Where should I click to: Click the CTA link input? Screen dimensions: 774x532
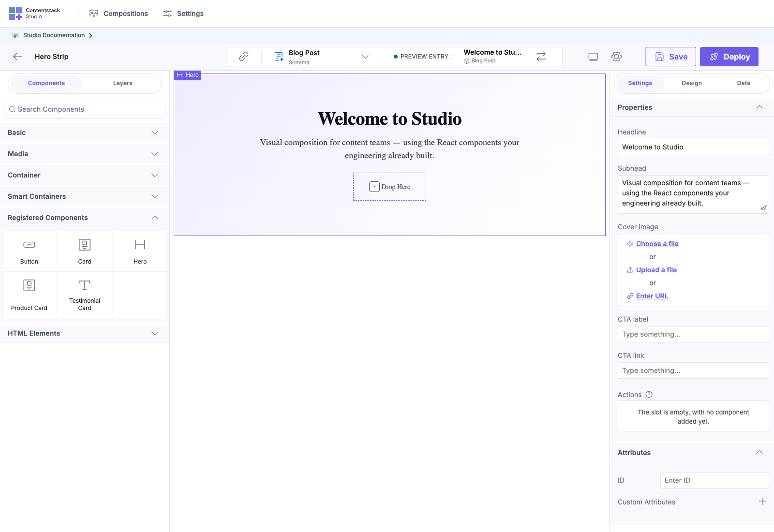tap(693, 371)
